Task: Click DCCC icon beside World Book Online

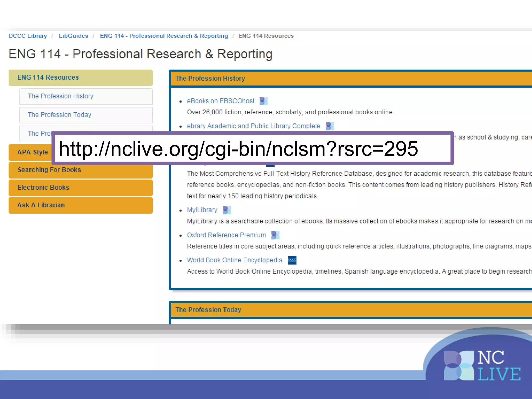Action: (x=292, y=260)
